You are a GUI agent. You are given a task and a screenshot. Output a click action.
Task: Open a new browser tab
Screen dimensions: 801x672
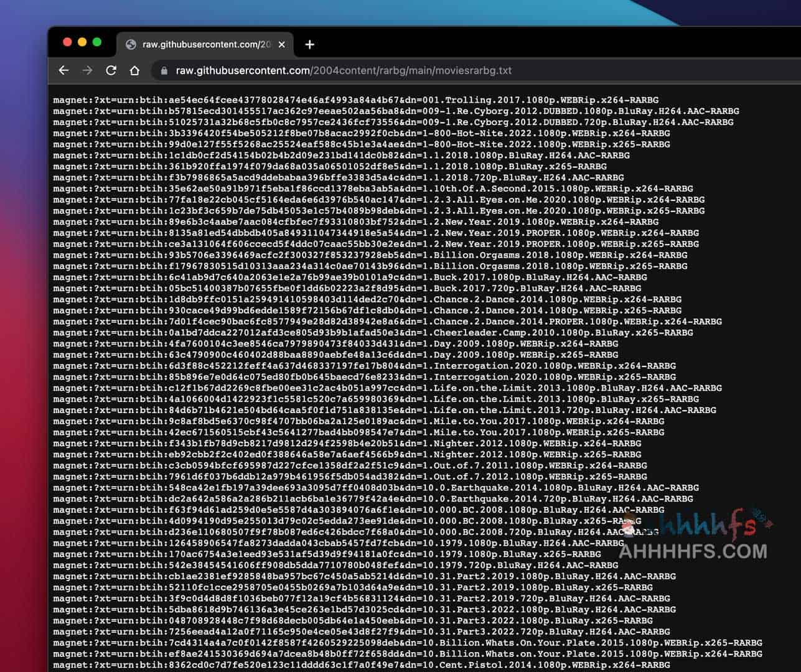pos(309,44)
